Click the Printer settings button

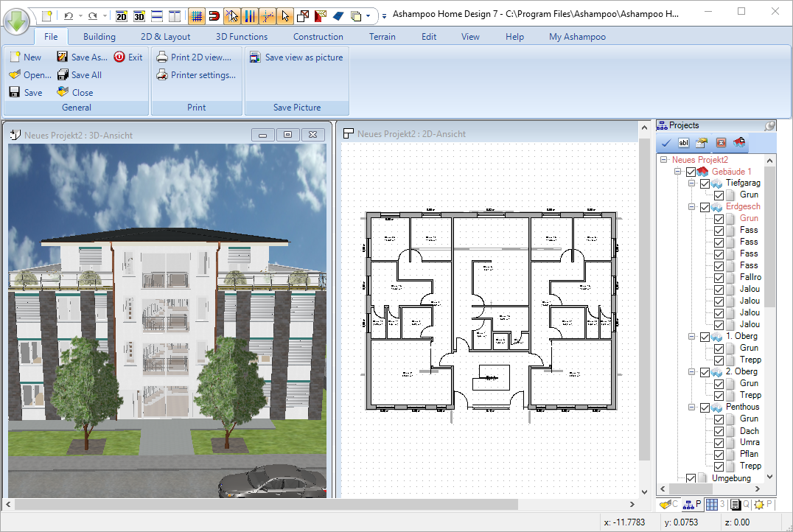[196, 74]
